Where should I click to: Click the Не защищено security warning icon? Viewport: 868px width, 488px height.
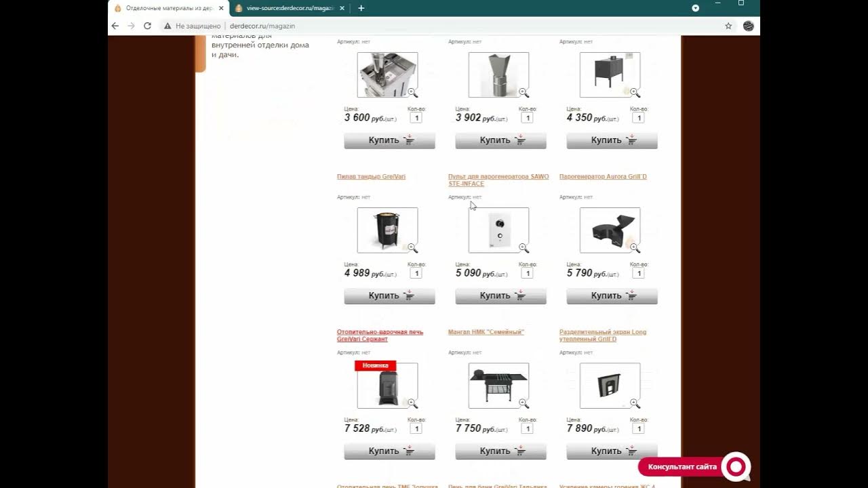point(167,26)
